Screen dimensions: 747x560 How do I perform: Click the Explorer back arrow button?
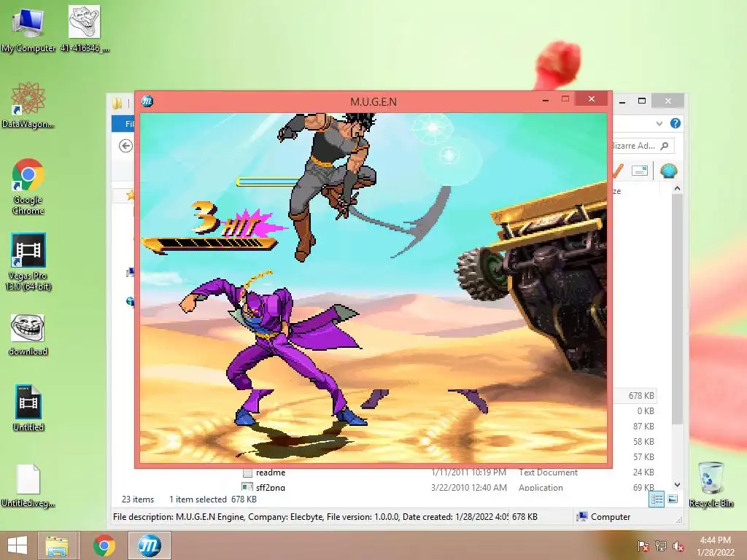pyautogui.click(x=125, y=146)
